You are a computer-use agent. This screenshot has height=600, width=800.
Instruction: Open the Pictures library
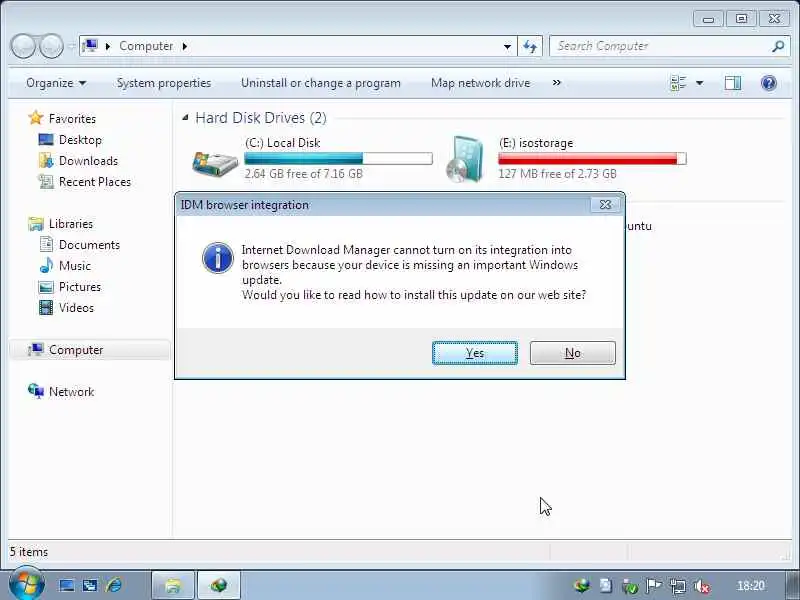click(x=80, y=287)
